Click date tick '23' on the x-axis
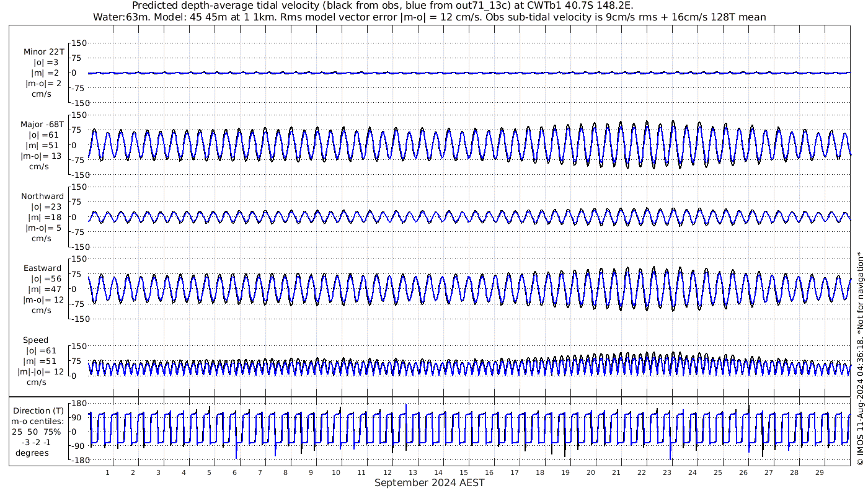The height and width of the screenshot is (496, 868). click(666, 472)
